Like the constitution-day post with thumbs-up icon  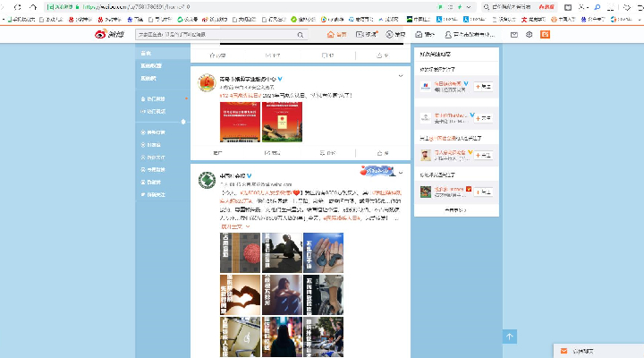tap(383, 153)
